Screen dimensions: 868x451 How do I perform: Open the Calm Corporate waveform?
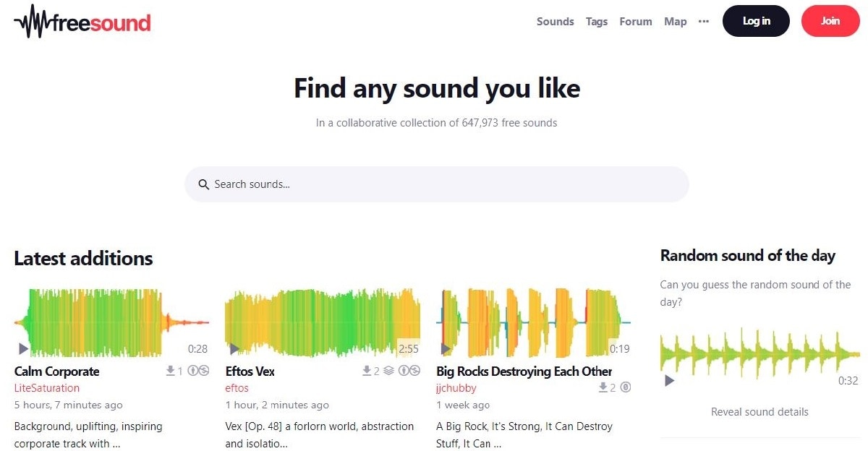tap(111, 323)
